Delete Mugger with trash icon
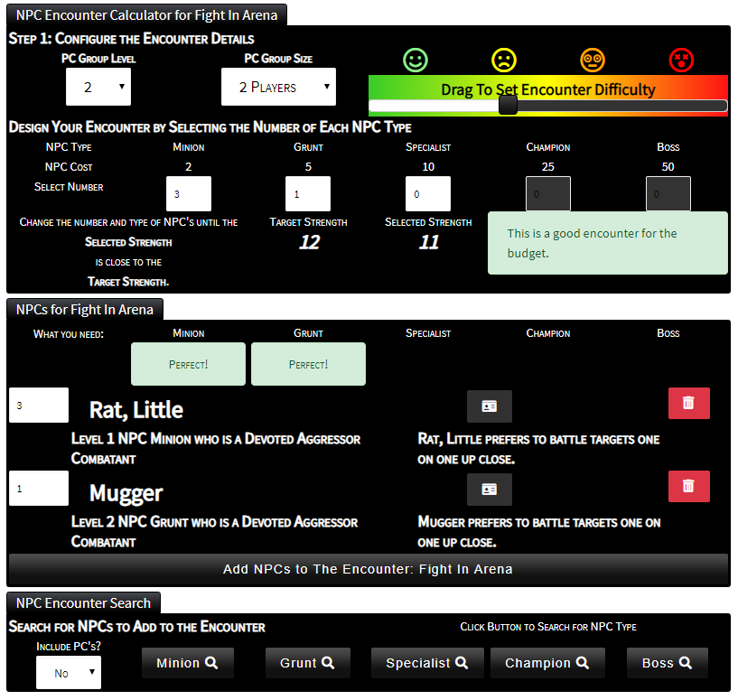 point(688,486)
